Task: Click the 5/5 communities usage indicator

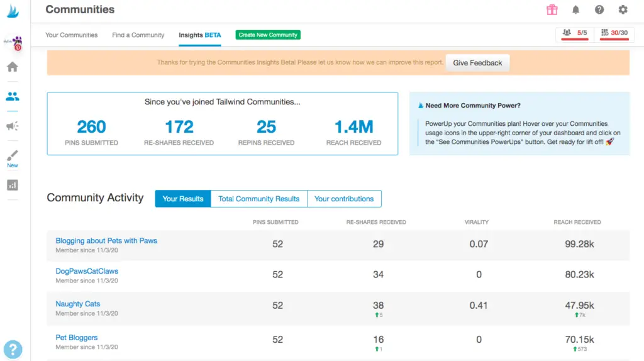Action: (575, 33)
